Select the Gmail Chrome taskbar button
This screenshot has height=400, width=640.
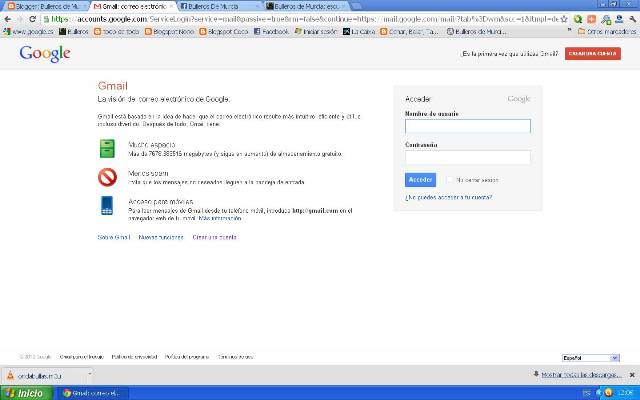(93, 393)
